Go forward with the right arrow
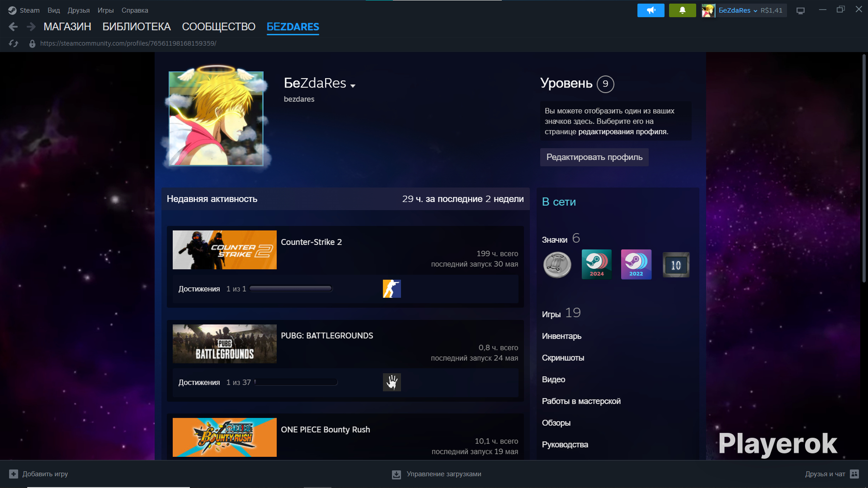The height and width of the screenshot is (488, 868). [31, 27]
